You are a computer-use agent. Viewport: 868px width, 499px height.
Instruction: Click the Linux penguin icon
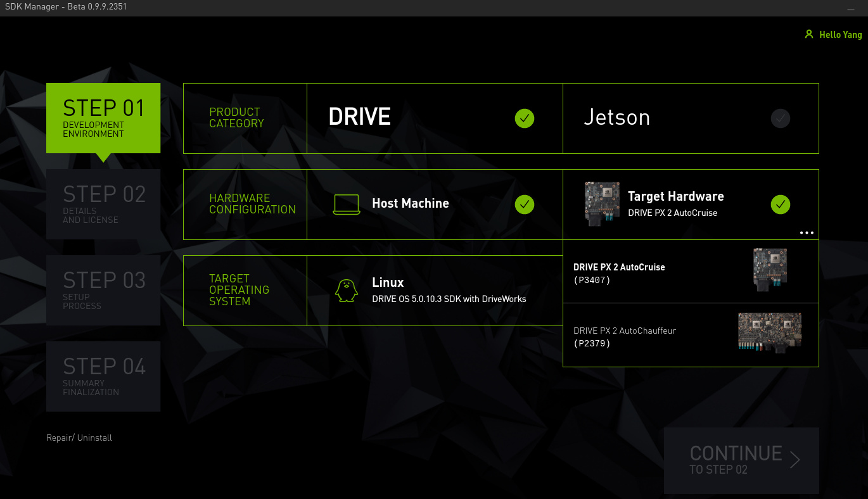[347, 291]
